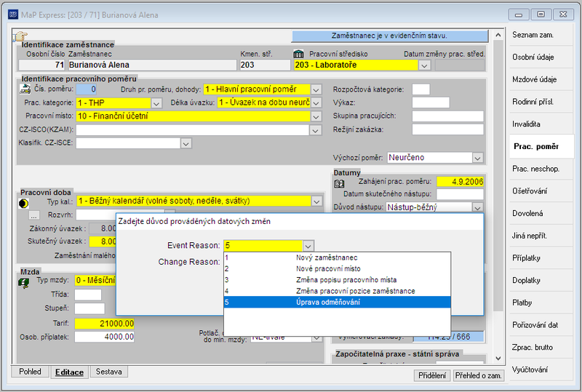
Task: Open the Výchozí poměr combo box
Action: [x=477, y=158]
